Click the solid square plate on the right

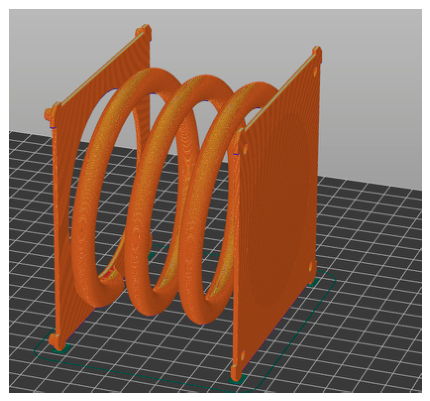277,213
